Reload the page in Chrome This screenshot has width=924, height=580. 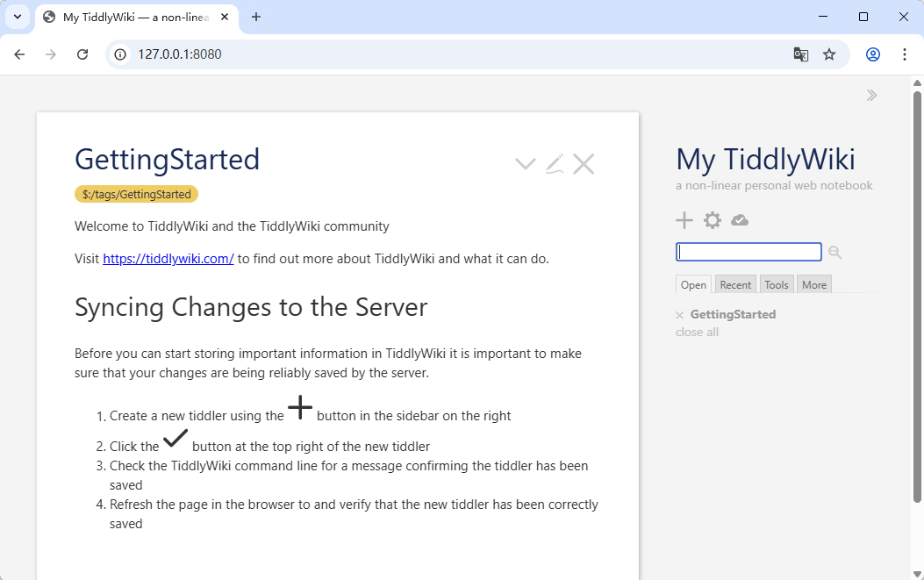click(82, 54)
